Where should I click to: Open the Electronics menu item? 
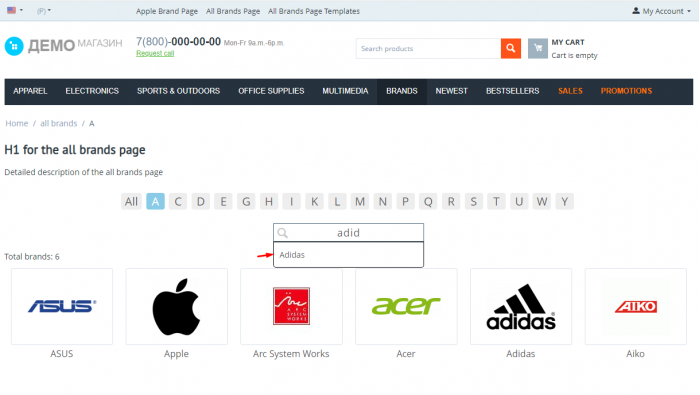tap(92, 91)
